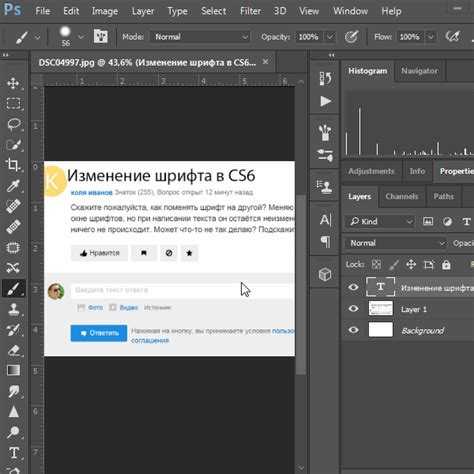Toggle type layer filter icon
The image size is (474, 474).
(x=466, y=221)
